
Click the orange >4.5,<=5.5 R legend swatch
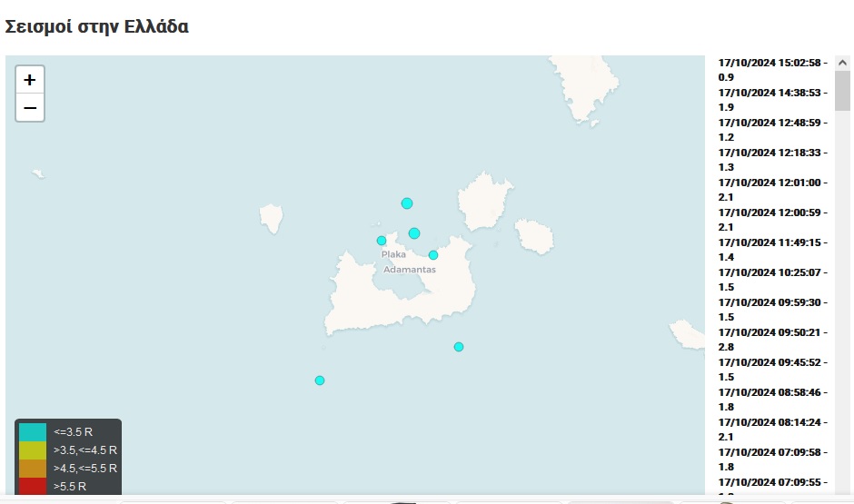point(33,469)
